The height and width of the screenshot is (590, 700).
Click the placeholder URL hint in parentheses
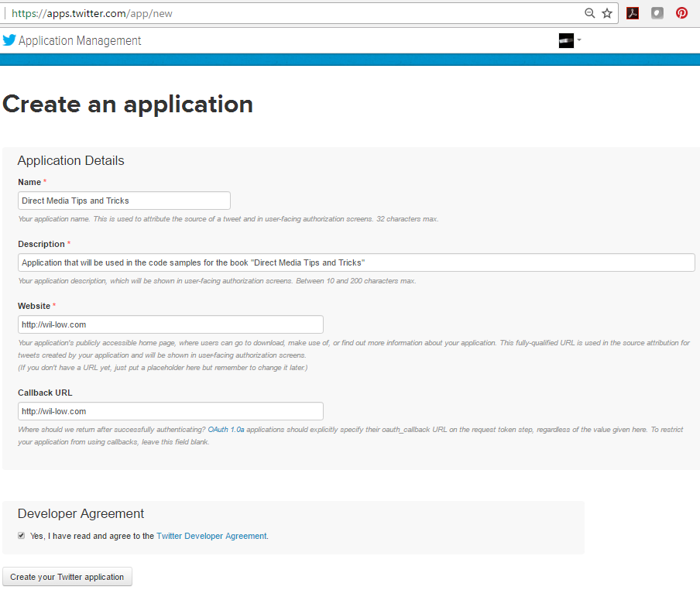tap(163, 367)
